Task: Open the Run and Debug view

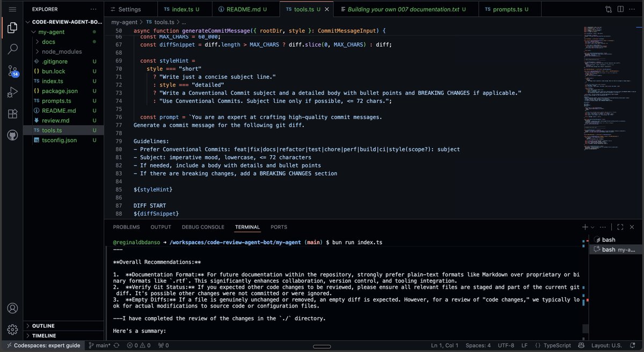Action: [x=12, y=92]
